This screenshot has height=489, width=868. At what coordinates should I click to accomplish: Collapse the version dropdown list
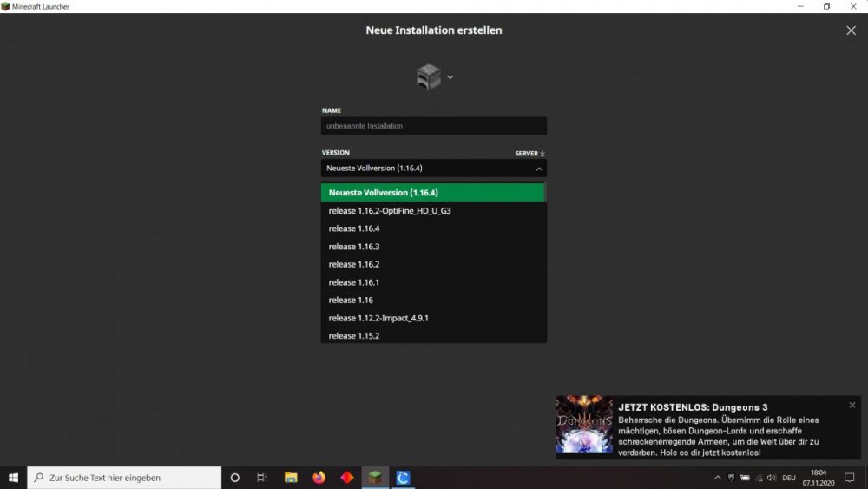pos(538,169)
